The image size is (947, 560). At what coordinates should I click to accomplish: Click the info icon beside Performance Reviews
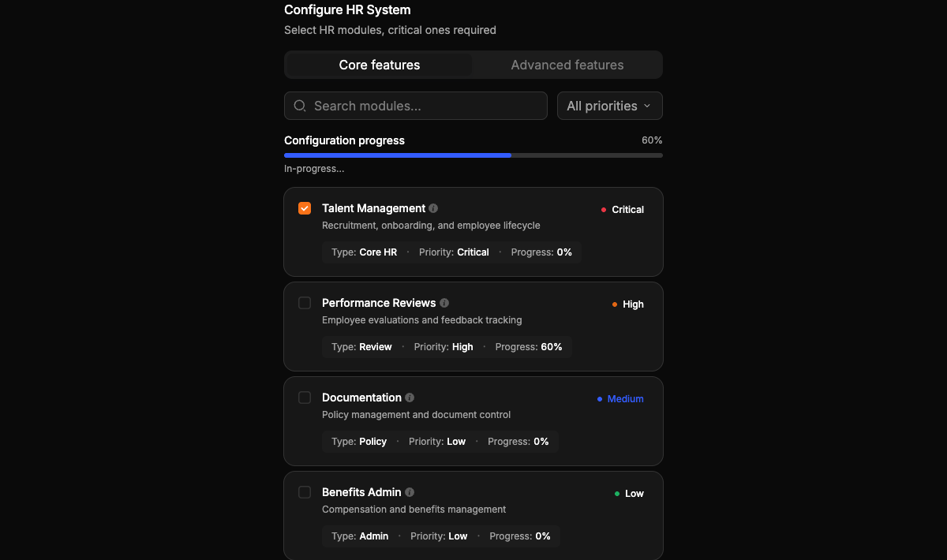(x=444, y=303)
